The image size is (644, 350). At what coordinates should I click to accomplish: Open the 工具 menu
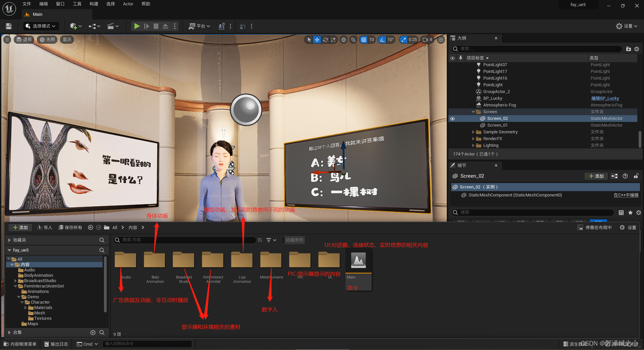coord(77,4)
